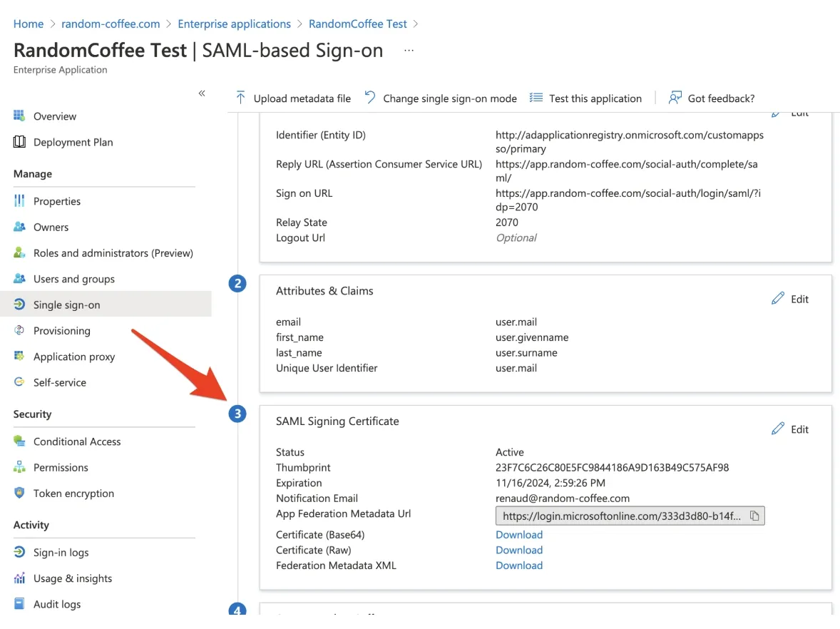Open RandomCoffee Test breadcrumb

pos(358,24)
